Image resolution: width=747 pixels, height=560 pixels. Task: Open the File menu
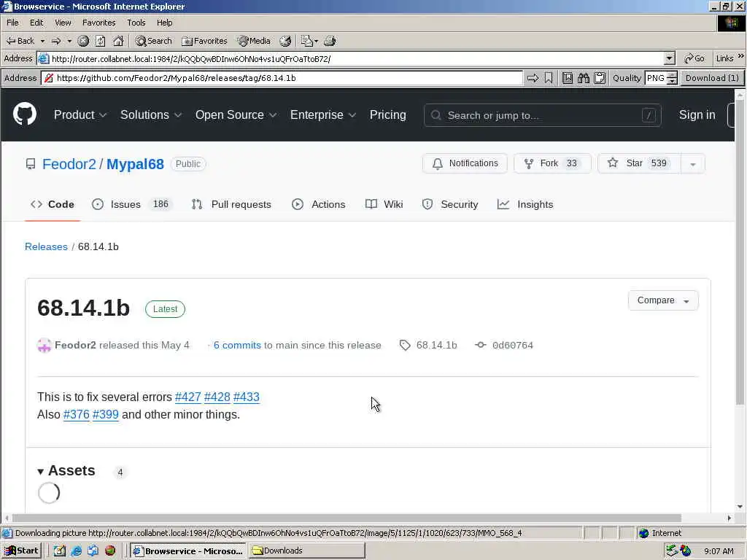pyautogui.click(x=12, y=23)
